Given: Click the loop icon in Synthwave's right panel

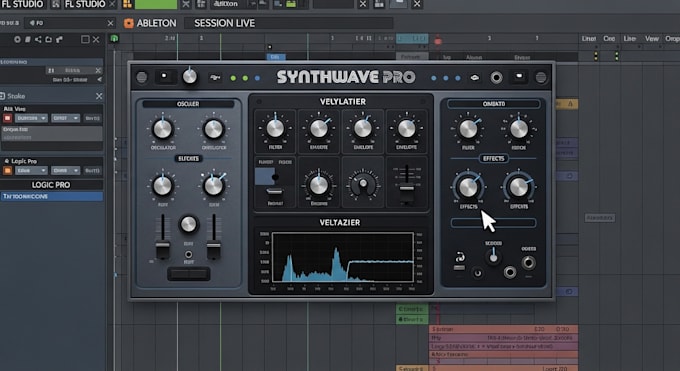Looking at the screenshot, I should 460,257.
